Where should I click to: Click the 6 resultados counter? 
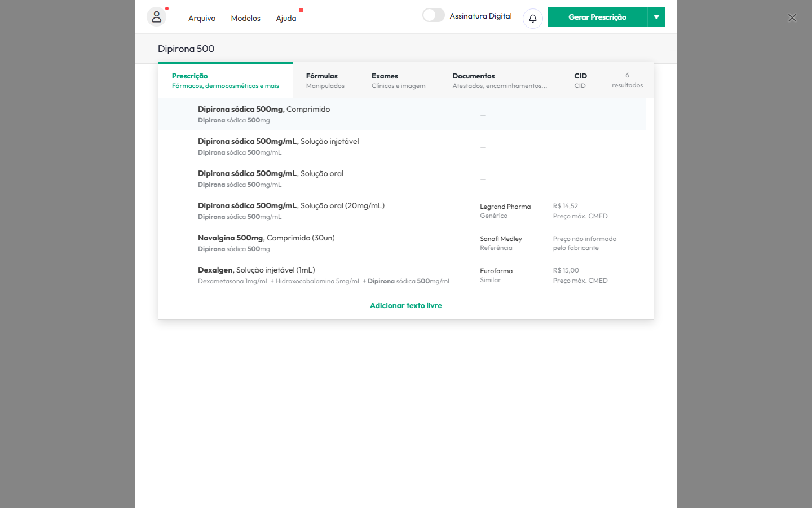pyautogui.click(x=627, y=80)
